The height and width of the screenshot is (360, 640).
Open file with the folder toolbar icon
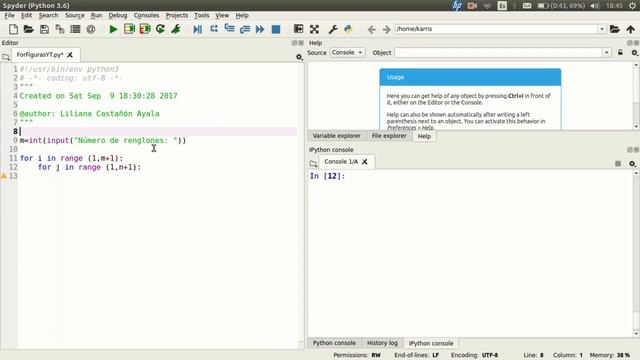pyautogui.click(x=29, y=29)
